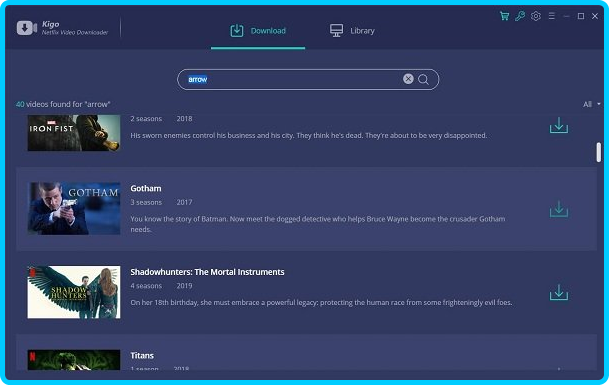This screenshot has width=609, height=385.
Task: Click Shadowhunters' '4 seasons' label
Action: point(146,286)
